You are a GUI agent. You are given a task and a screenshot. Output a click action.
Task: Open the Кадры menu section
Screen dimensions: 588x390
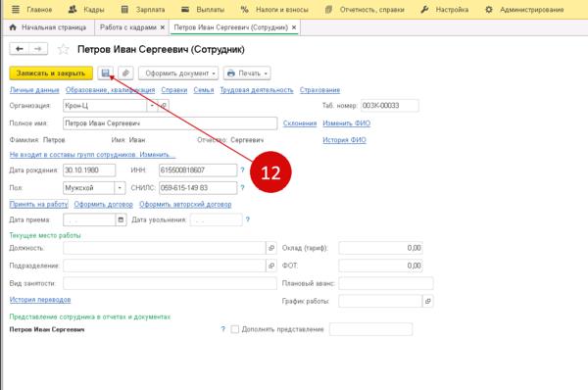86,10
